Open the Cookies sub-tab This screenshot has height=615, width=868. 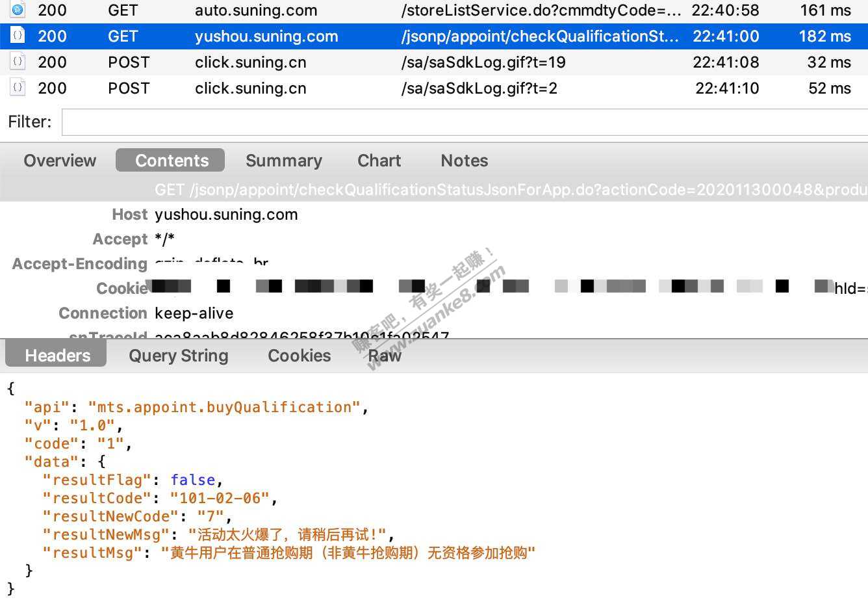(300, 356)
